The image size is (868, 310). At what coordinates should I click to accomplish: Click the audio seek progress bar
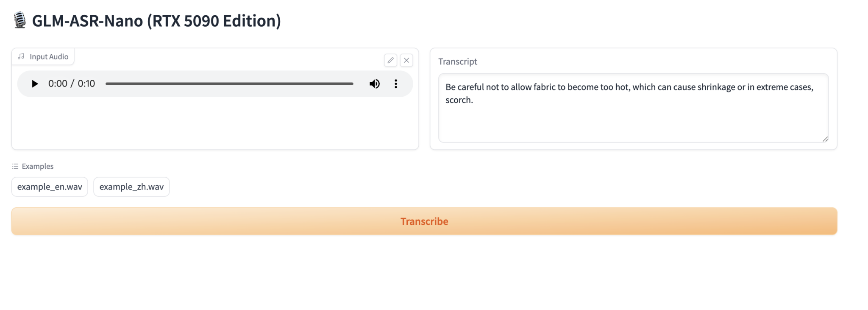[229, 84]
